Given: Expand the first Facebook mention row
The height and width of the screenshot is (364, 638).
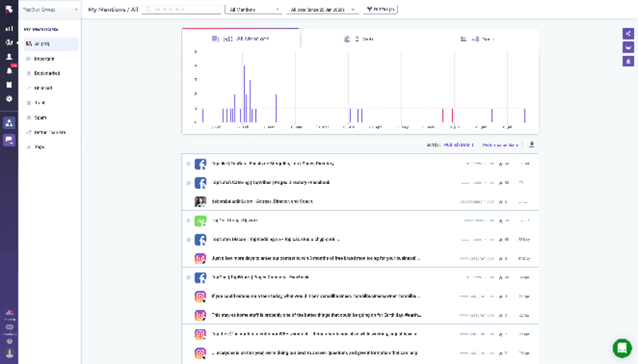Looking at the screenshot, I should (188, 164).
